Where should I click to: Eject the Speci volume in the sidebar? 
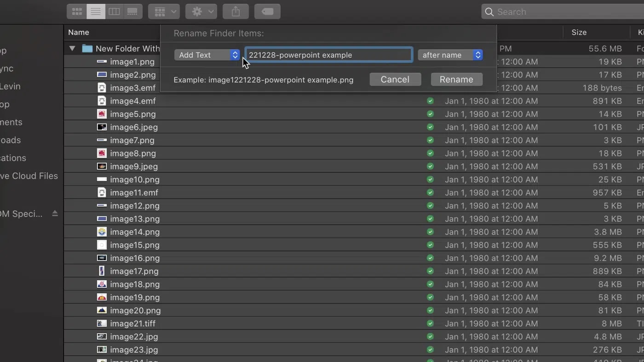coord(55,213)
